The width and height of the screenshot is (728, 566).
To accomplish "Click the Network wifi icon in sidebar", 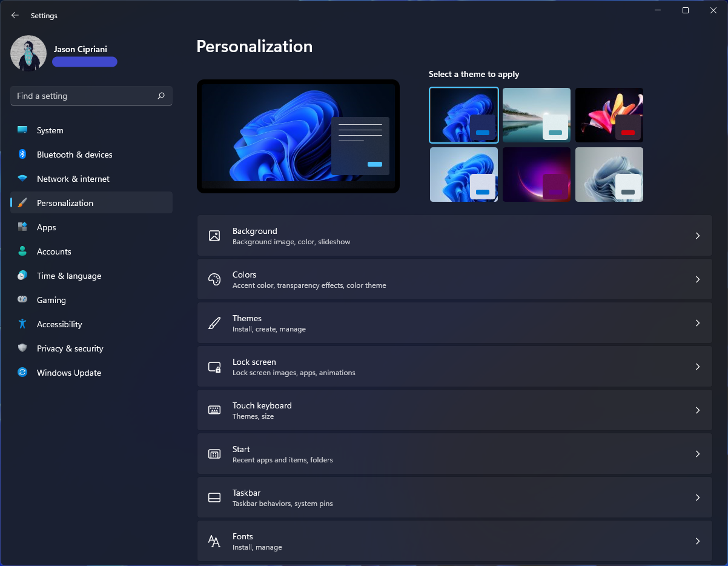I will (22, 178).
